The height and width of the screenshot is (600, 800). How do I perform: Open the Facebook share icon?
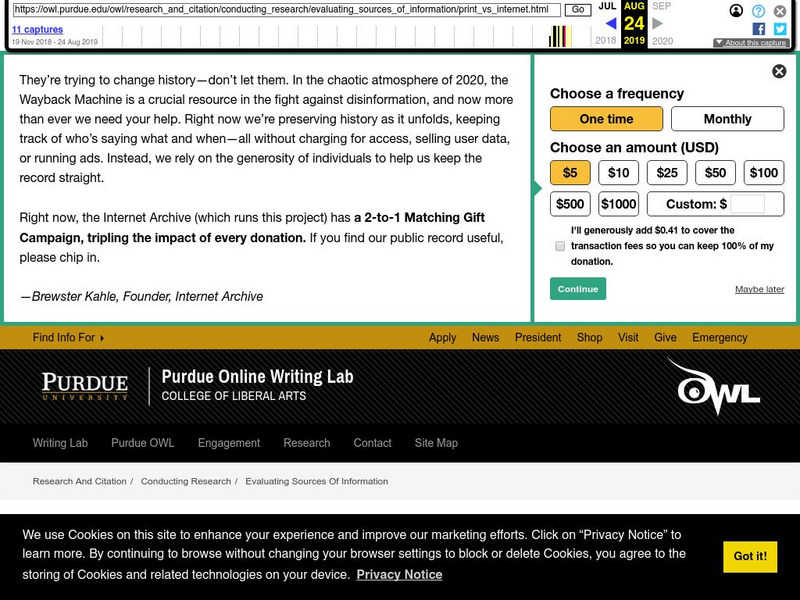click(x=759, y=29)
